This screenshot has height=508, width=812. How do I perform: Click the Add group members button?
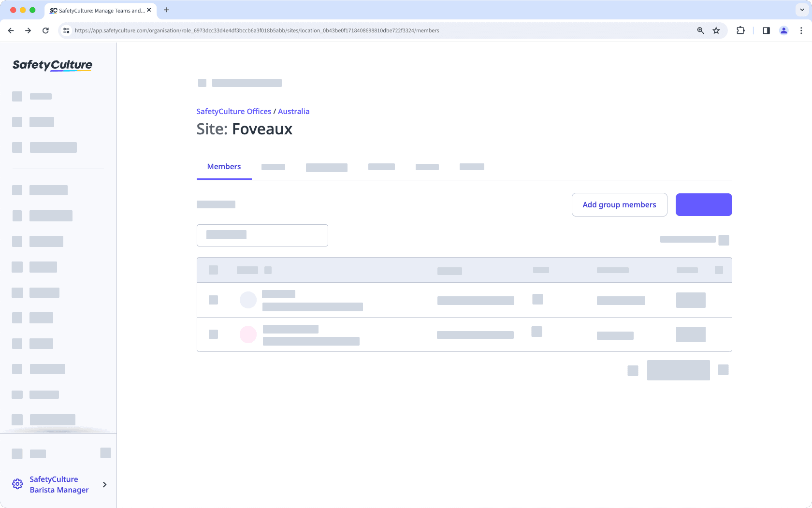(x=619, y=204)
